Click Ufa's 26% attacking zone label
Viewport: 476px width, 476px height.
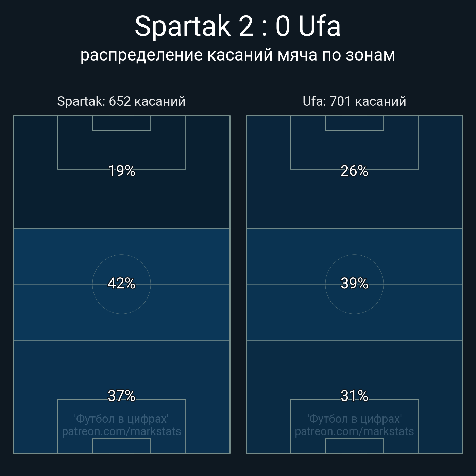[x=354, y=171]
